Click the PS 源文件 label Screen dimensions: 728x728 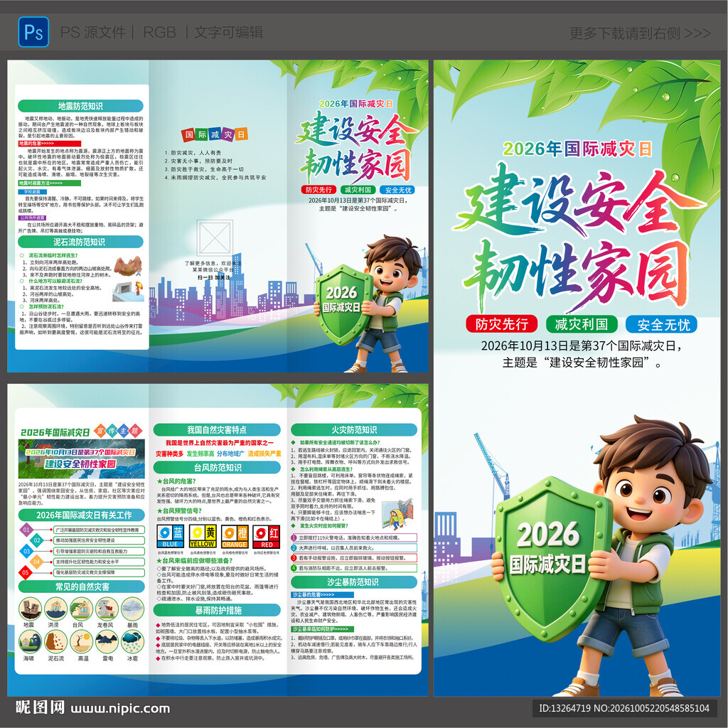point(93,33)
